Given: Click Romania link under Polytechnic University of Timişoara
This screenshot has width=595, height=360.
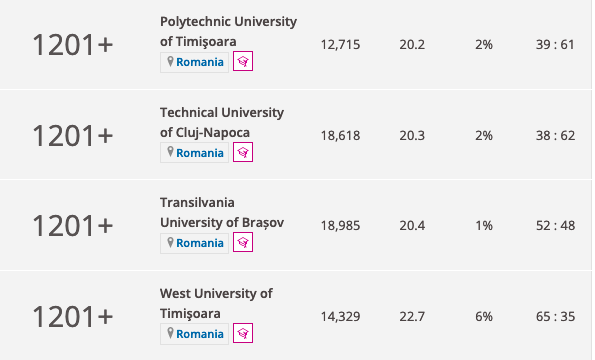Looking at the screenshot, I should [200, 62].
